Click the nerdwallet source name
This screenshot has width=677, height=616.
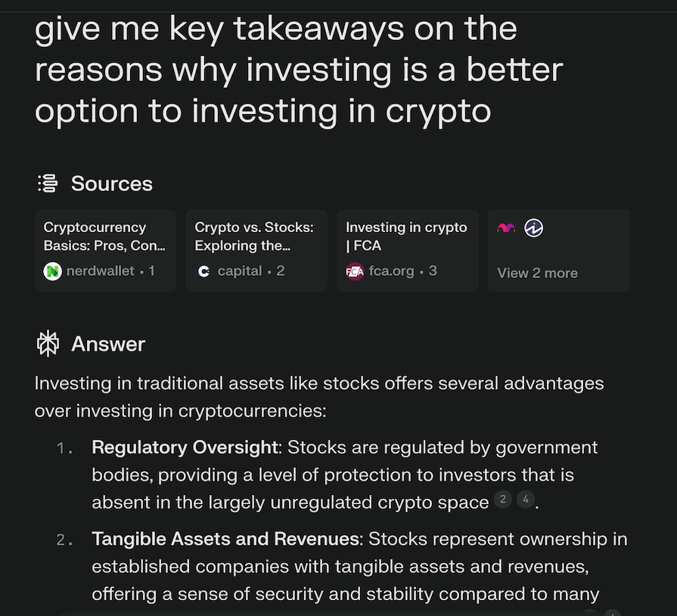click(101, 271)
